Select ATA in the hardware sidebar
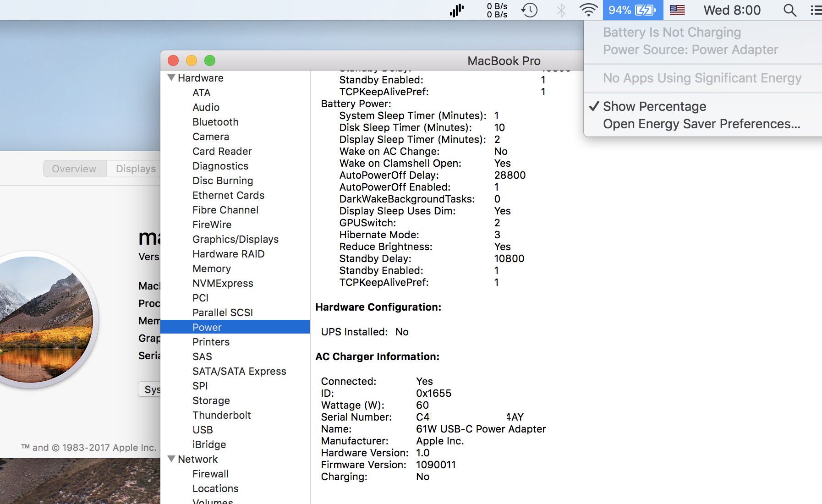 pos(201,93)
